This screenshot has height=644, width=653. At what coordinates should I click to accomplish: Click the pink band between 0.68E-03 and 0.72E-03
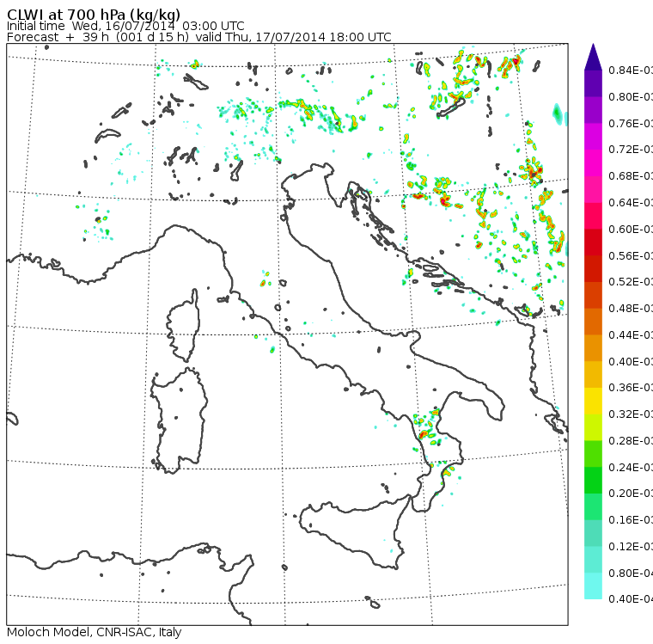pos(593,163)
